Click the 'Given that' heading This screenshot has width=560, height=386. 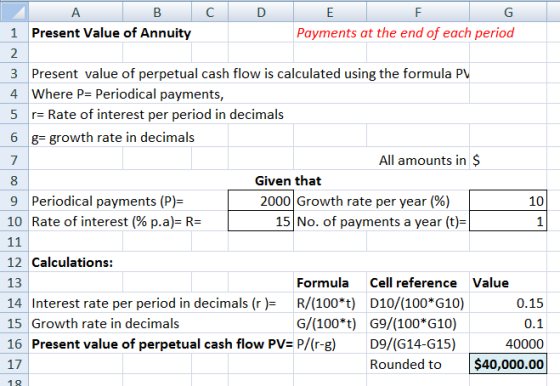[x=288, y=181]
